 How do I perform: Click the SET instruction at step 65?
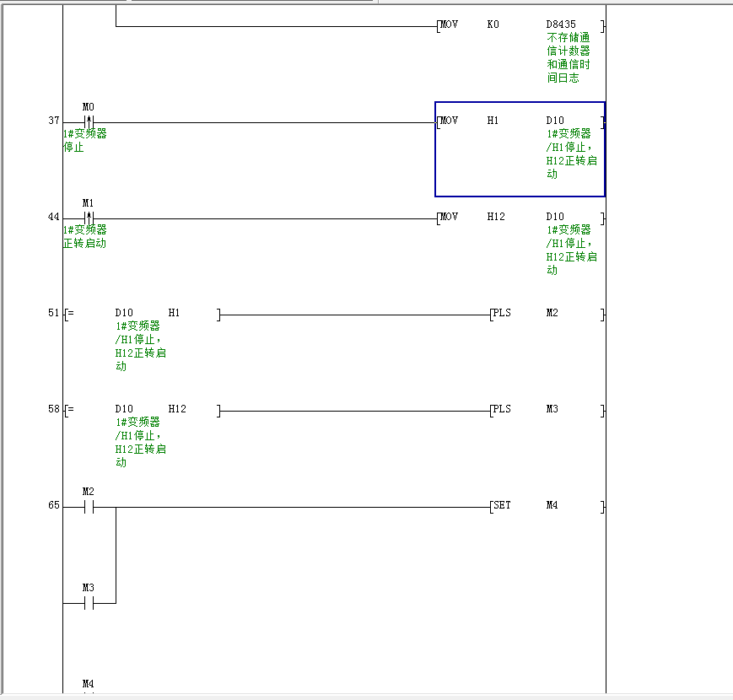[x=502, y=505]
